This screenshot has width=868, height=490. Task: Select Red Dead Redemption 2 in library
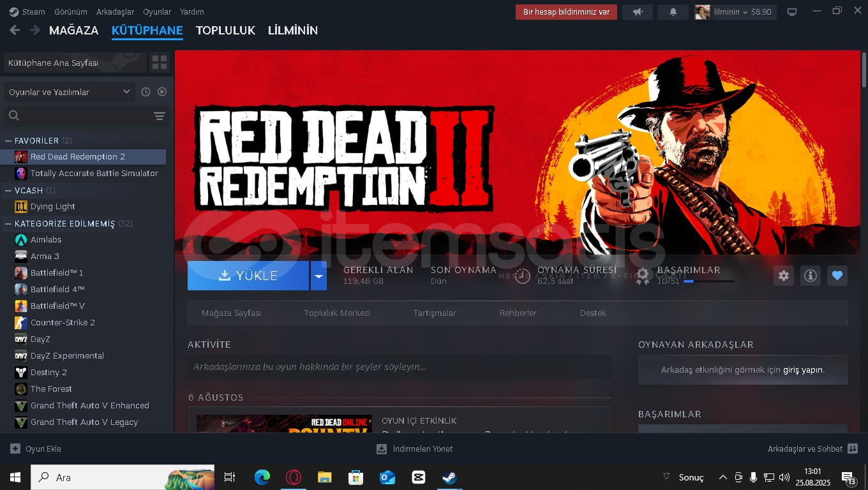(x=83, y=156)
